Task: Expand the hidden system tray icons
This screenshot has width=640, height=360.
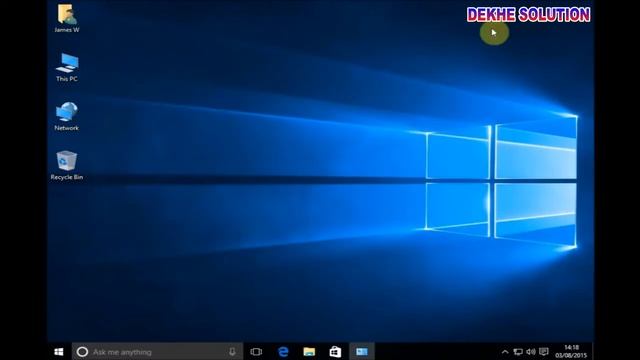Action: tap(505, 351)
